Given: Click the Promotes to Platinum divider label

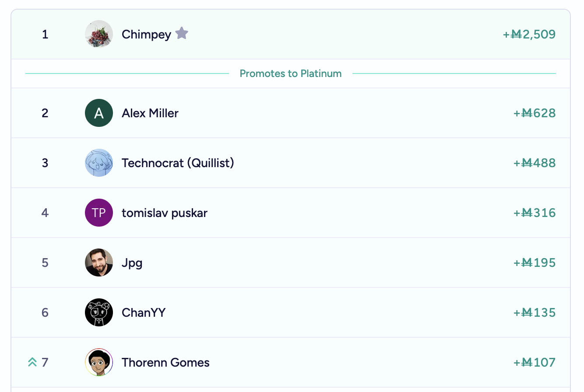Looking at the screenshot, I should [291, 73].
